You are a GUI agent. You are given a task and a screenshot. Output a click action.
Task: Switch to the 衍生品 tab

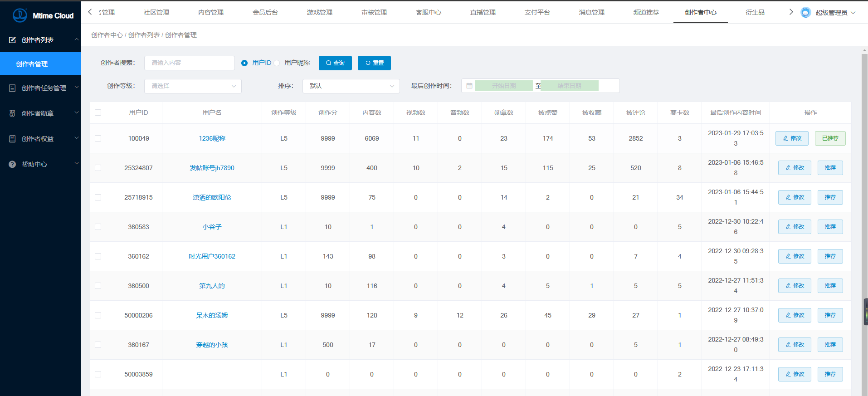click(755, 12)
